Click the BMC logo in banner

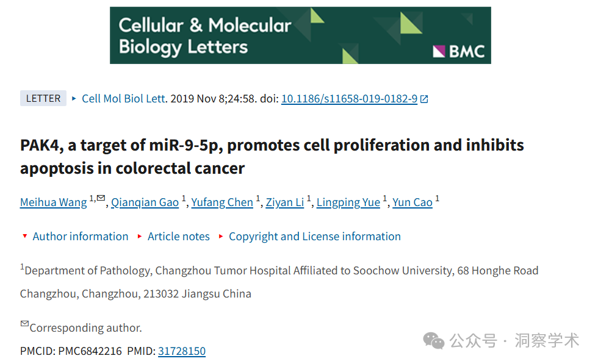tap(458, 51)
